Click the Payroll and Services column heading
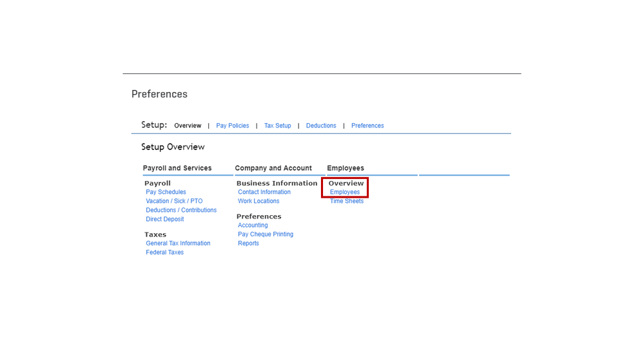The height and width of the screenshot is (362, 644). click(x=177, y=168)
